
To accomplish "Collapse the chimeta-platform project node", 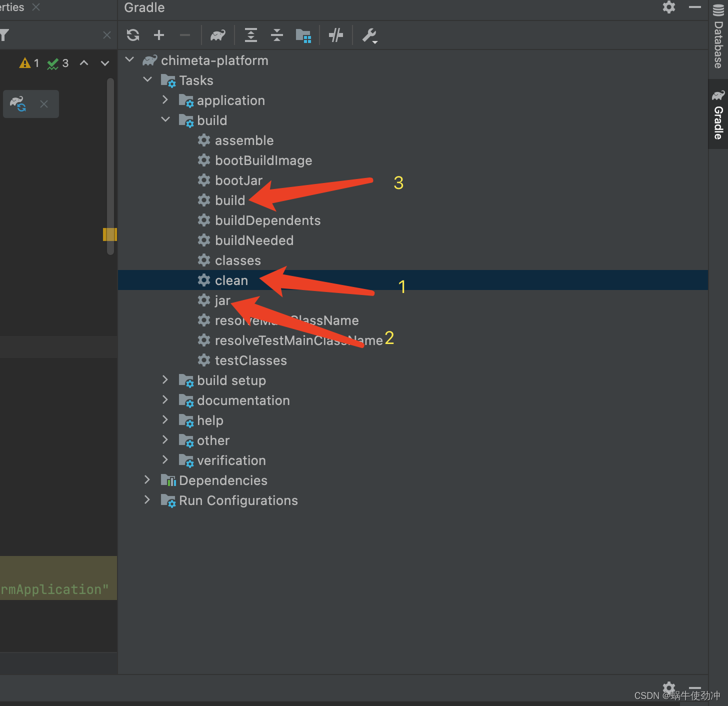I will (129, 60).
